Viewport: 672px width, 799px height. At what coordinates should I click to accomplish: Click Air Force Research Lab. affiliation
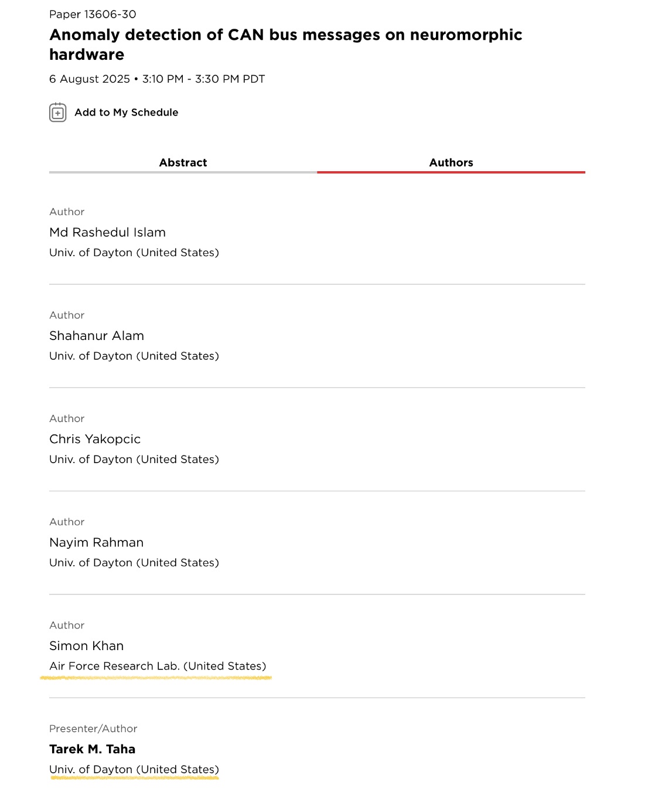point(158,667)
